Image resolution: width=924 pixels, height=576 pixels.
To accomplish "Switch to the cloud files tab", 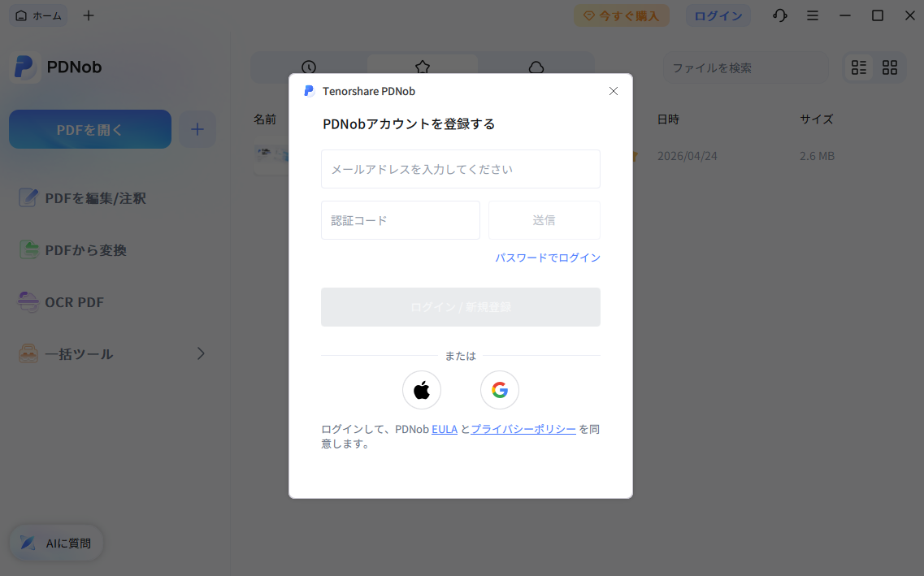I will pos(536,67).
